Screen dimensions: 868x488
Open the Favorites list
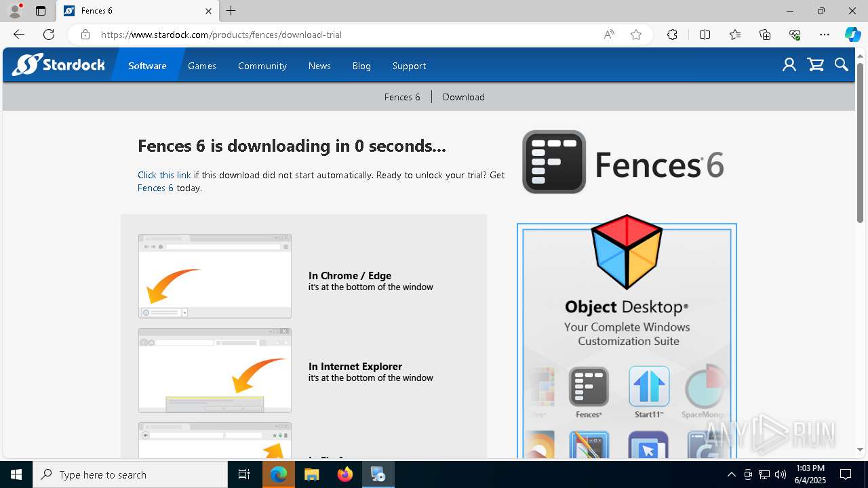coord(735,35)
